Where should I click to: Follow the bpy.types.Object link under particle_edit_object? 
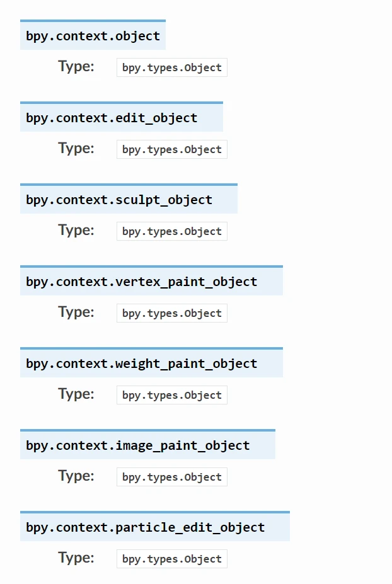[x=171, y=559]
